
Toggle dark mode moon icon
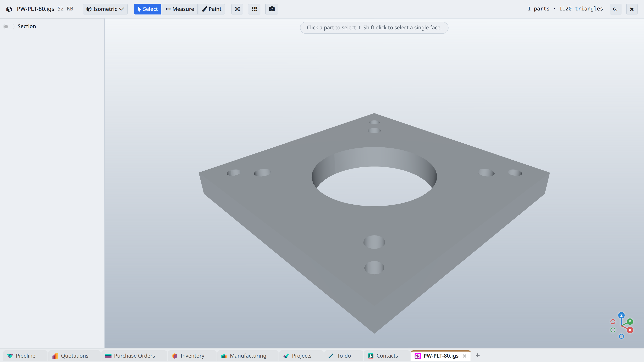(x=615, y=9)
